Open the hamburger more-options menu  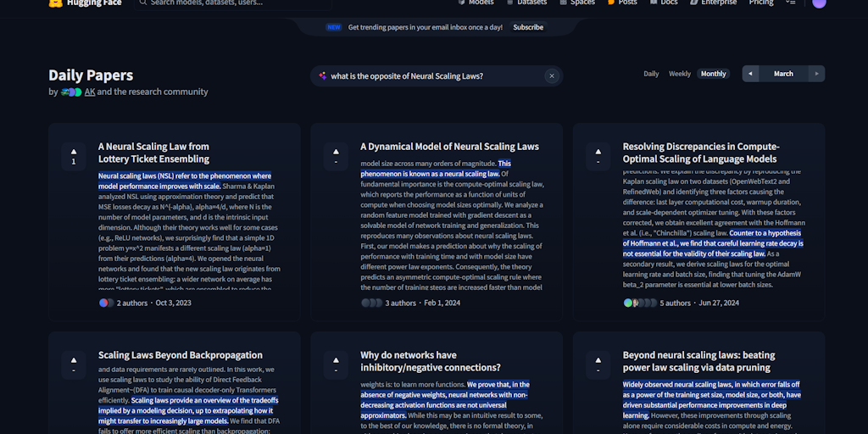791,3
